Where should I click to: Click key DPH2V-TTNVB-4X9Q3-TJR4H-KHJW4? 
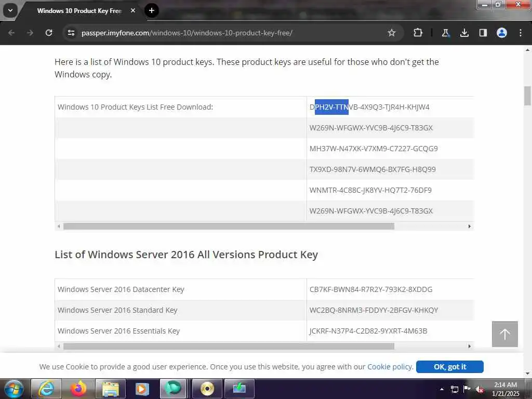point(369,107)
